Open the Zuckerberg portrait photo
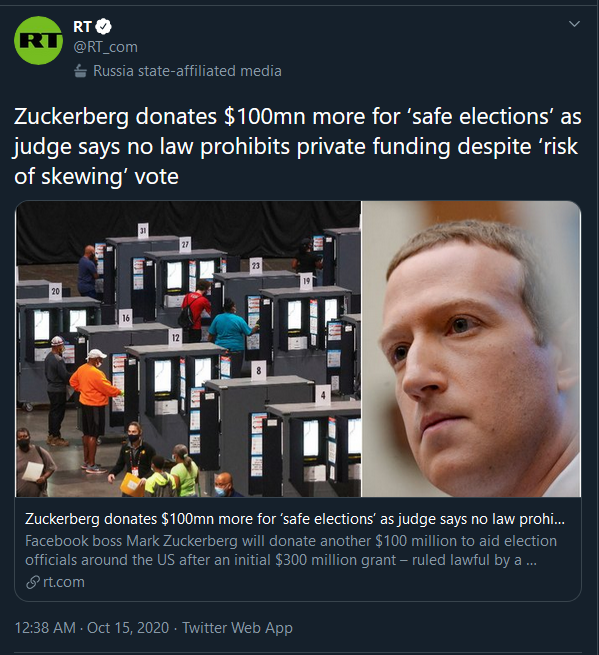The height and width of the screenshot is (655, 599). [x=471, y=349]
